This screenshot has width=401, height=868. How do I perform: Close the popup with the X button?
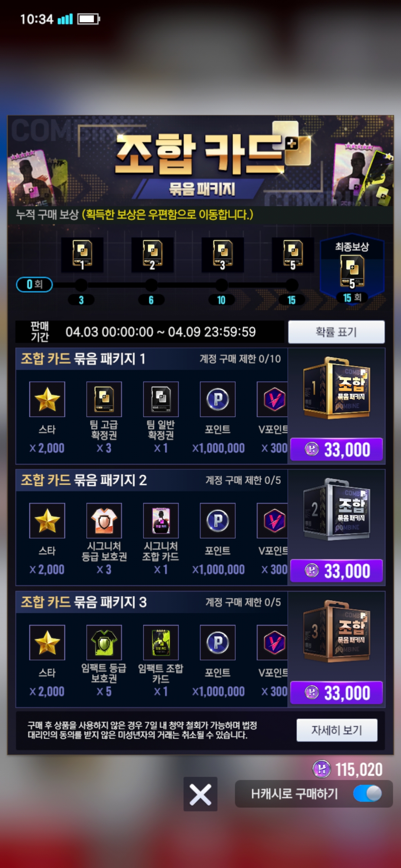pyautogui.click(x=200, y=794)
